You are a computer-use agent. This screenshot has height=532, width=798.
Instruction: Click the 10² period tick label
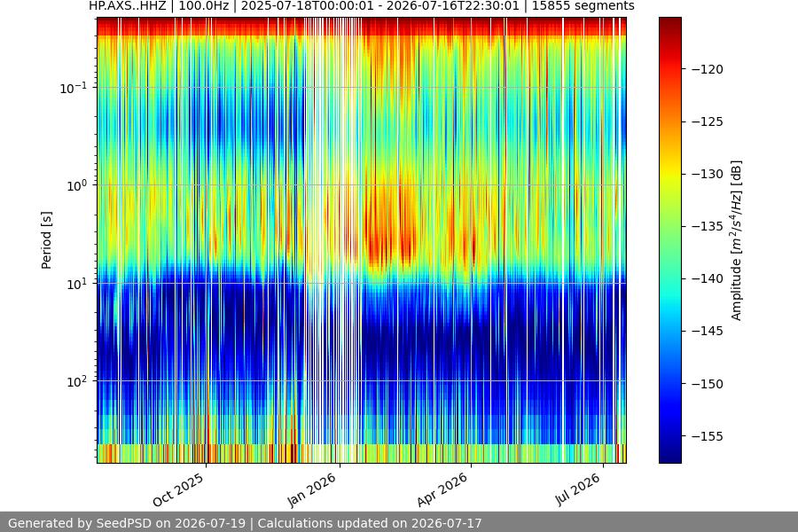(x=77, y=381)
